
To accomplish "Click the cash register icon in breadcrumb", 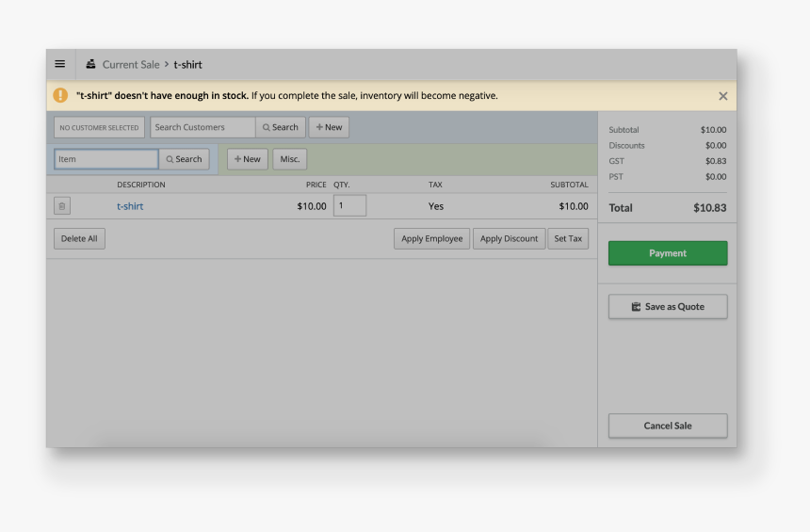I will [x=91, y=64].
